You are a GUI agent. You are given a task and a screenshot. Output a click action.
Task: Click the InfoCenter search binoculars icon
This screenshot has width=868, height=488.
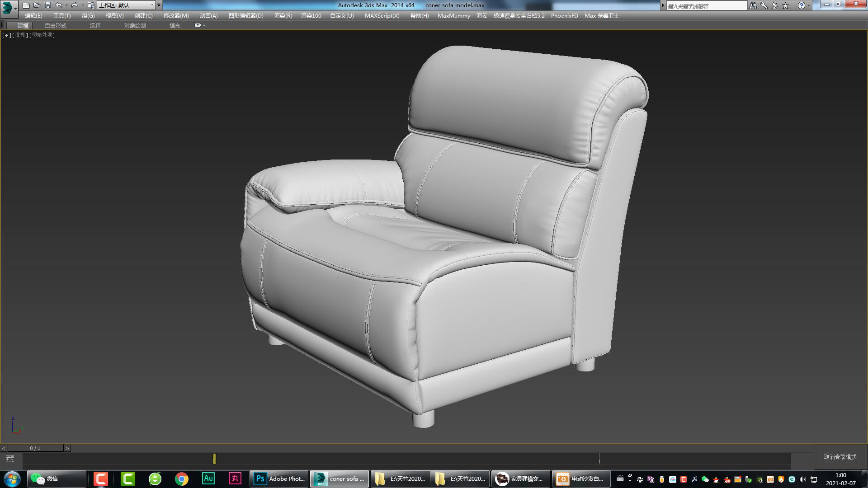[x=753, y=5]
